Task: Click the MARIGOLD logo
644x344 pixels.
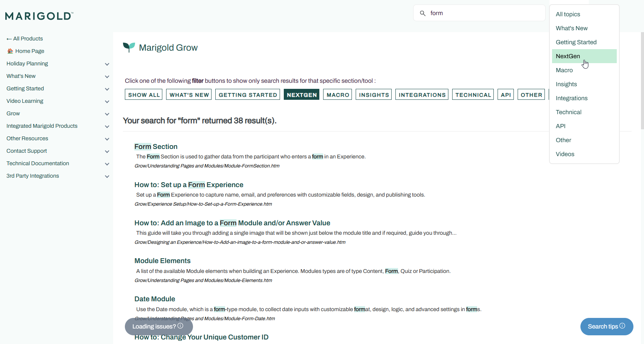Action: click(x=39, y=16)
